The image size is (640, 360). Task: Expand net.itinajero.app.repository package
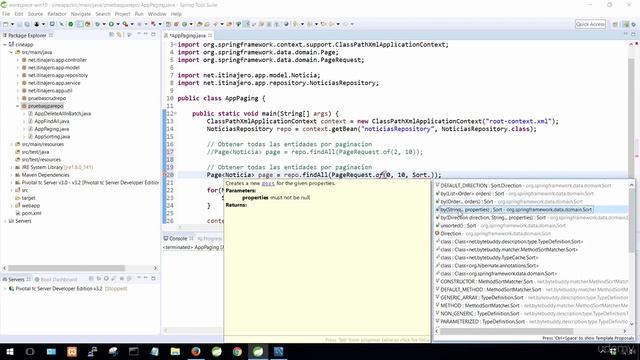pos(18,76)
